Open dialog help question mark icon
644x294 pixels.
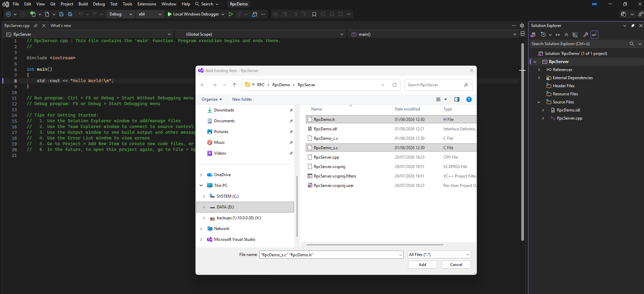[x=469, y=99]
